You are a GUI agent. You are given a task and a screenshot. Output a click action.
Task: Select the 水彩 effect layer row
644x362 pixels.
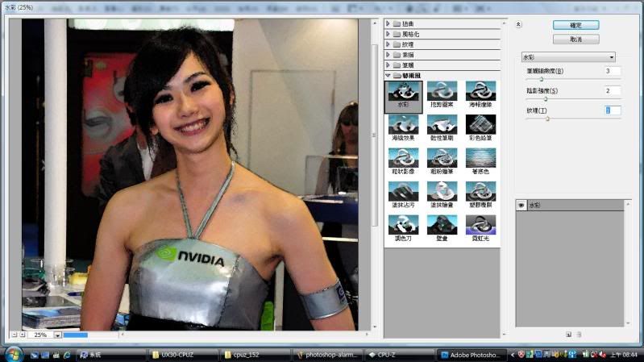click(570, 205)
